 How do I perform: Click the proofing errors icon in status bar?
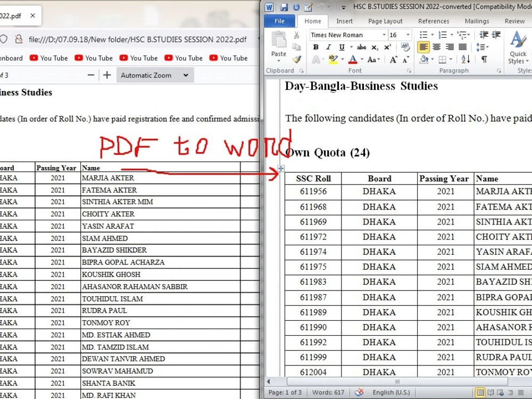click(x=359, y=392)
